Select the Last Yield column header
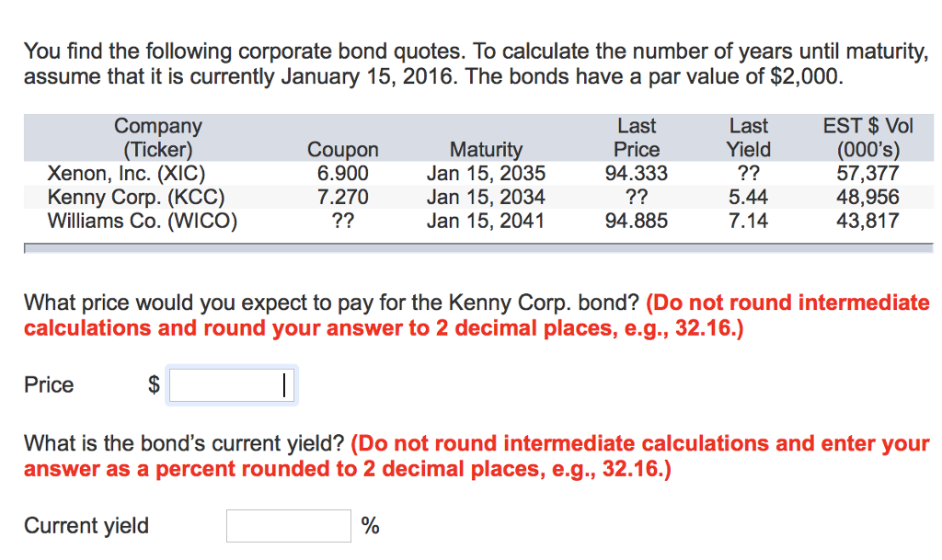Screen dimensions: 942x560 point(748,138)
